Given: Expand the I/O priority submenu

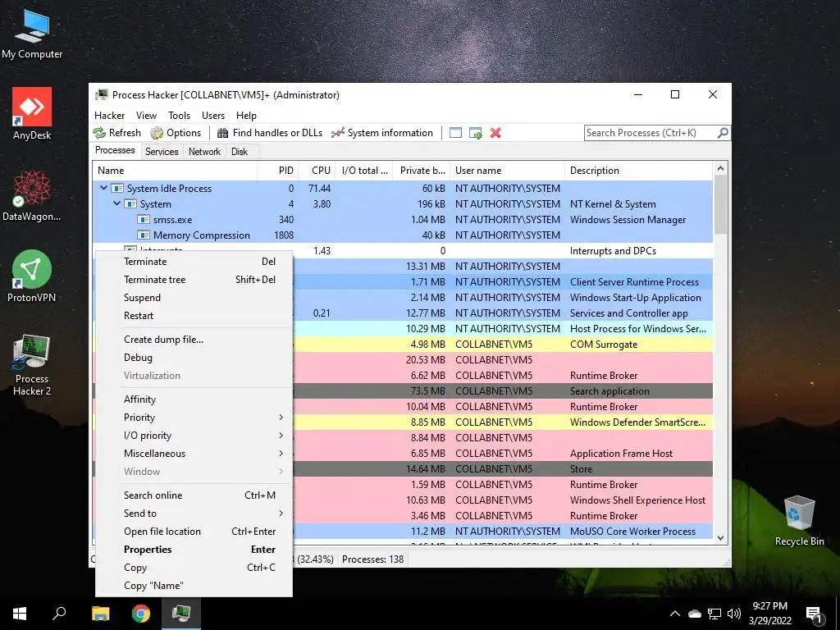Looking at the screenshot, I should pos(194,436).
